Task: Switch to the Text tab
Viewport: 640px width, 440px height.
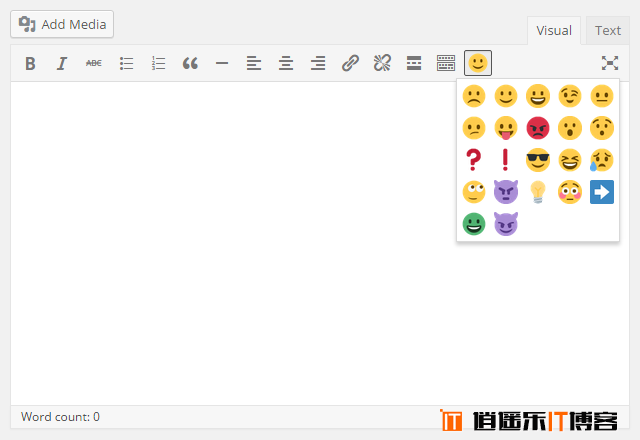Action: pos(607,30)
